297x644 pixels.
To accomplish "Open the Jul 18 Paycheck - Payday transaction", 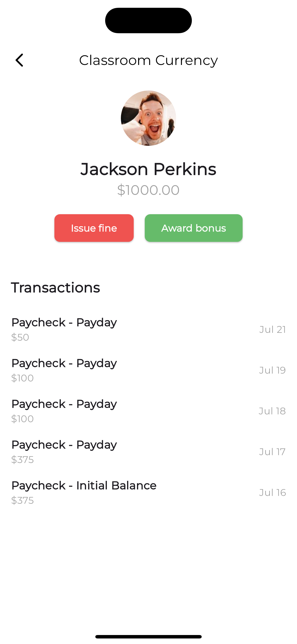I will [x=148, y=411].
